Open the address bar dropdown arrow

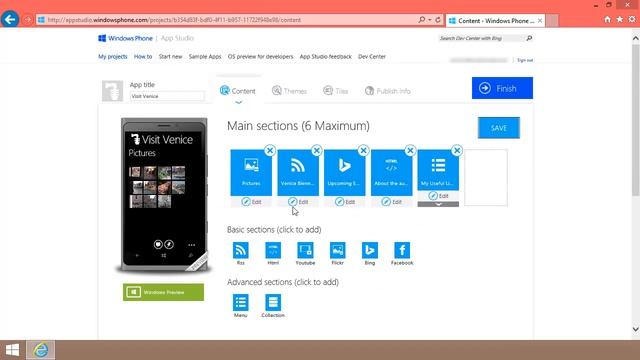pyautogui.click(x=429, y=20)
